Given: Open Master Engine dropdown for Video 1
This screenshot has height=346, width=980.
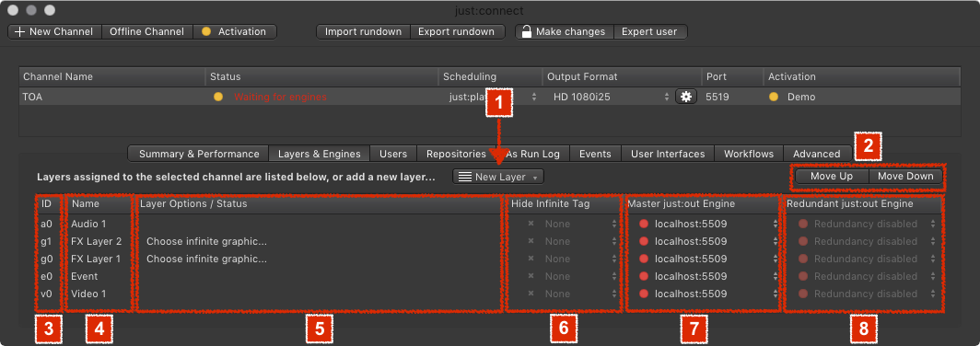Looking at the screenshot, I should tap(709, 294).
